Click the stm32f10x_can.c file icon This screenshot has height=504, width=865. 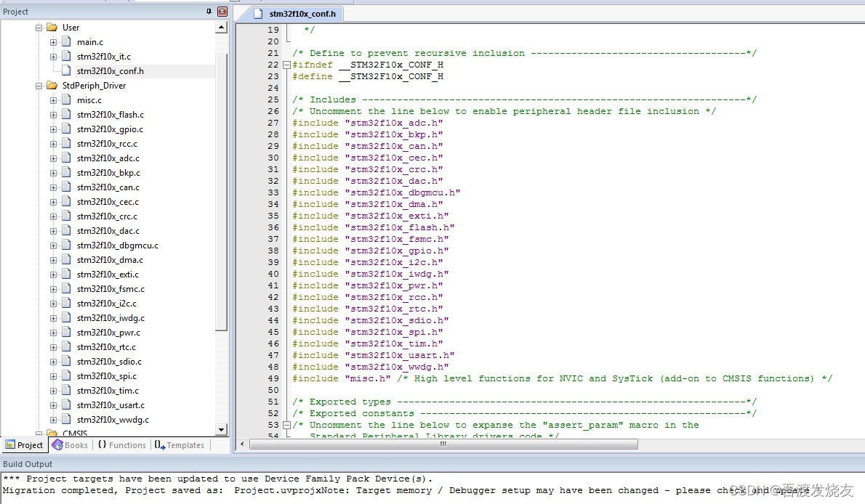[66, 187]
